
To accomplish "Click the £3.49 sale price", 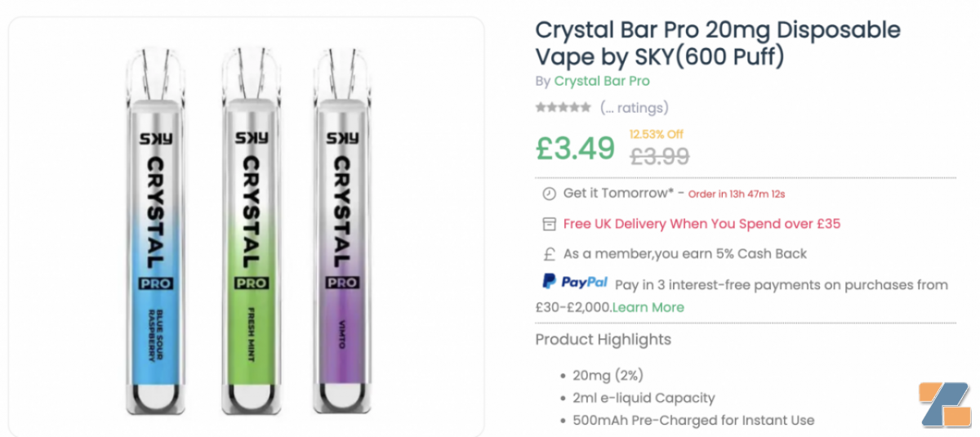I will tap(575, 148).
